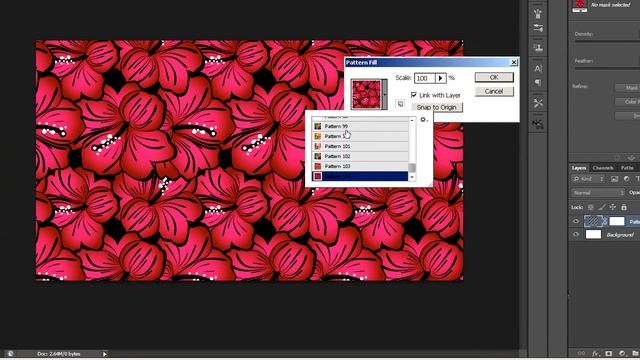Click the current pattern swatch preview
The image size is (640, 360).
366,94
